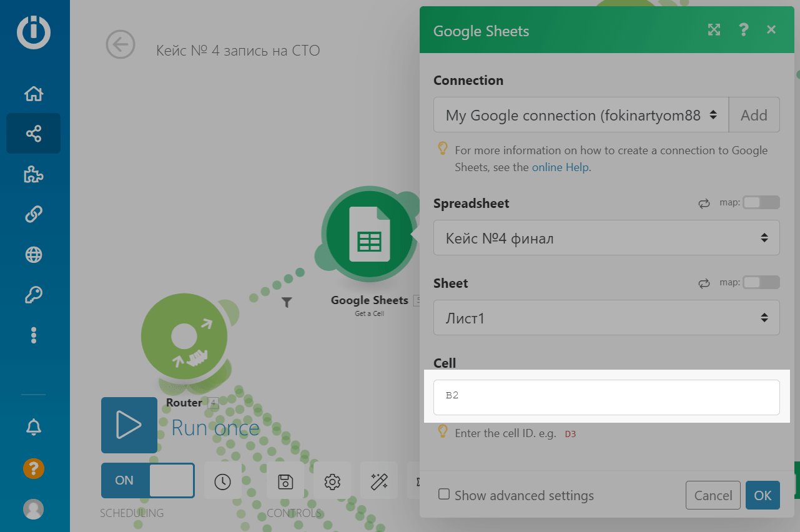Open the online Help link
Image resolution: width=800 pixels, height=532 pixels.
click(560, 167)
